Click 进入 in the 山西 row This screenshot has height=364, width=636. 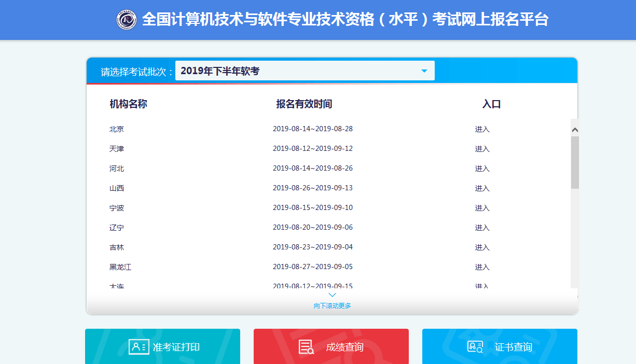(482, 188)
